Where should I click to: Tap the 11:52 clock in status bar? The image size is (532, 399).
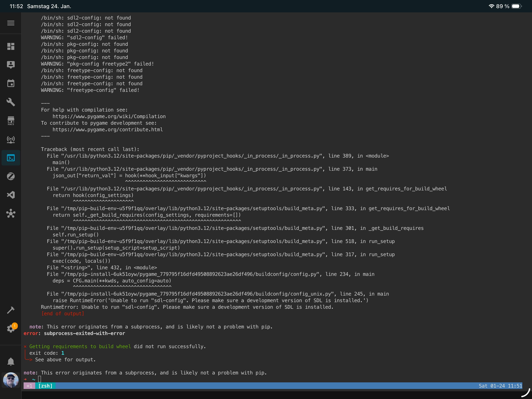pos(16,6)
